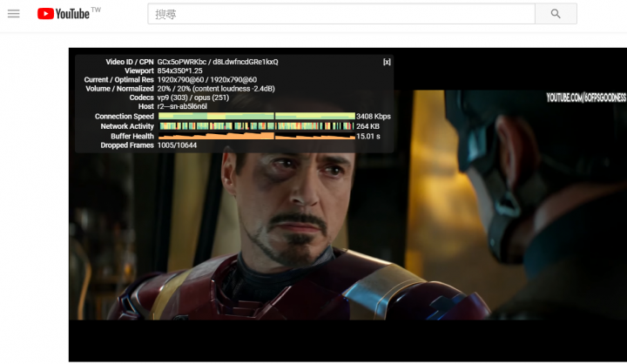
Task: Click the Host value r2---sn-ab5l6n6l
Action: pyautogui.click(x=182, y=106)
